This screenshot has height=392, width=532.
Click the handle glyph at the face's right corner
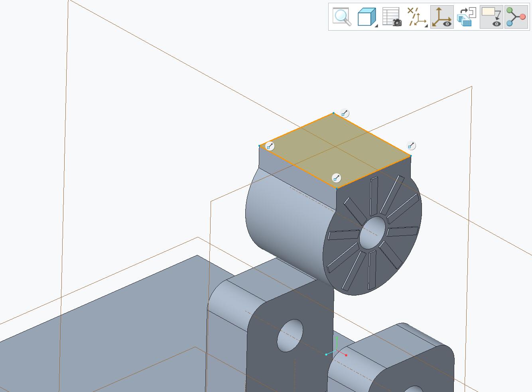[411, 145]
